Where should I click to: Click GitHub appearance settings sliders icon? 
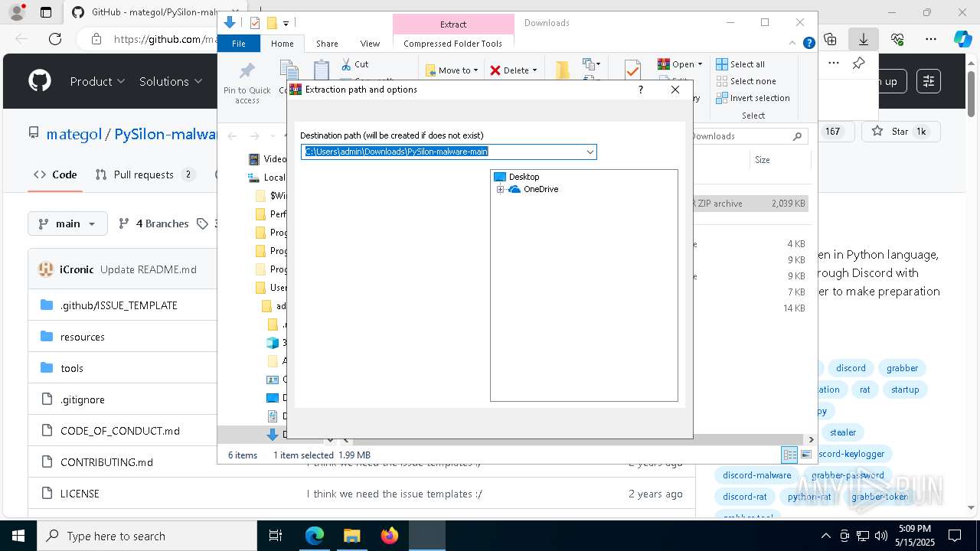[x=929, y=81]
